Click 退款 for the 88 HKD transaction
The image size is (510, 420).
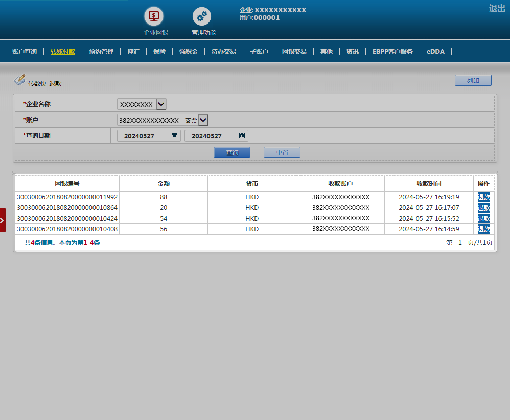tap(483, 197)
